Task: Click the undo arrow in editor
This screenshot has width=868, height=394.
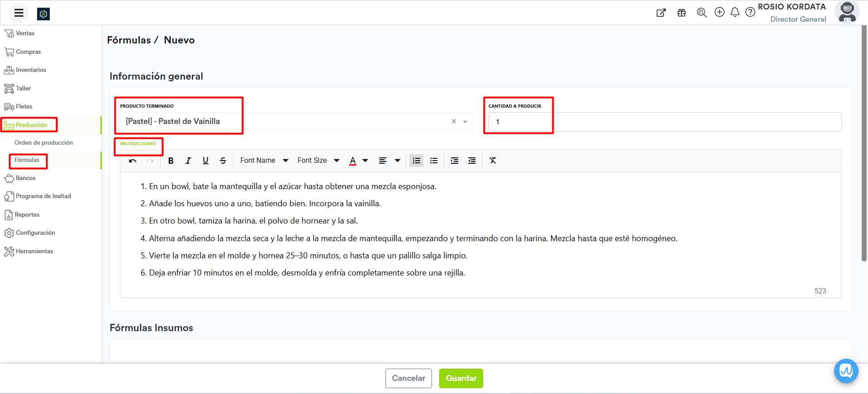Action: pyautogui.click(x=133, y=161)
